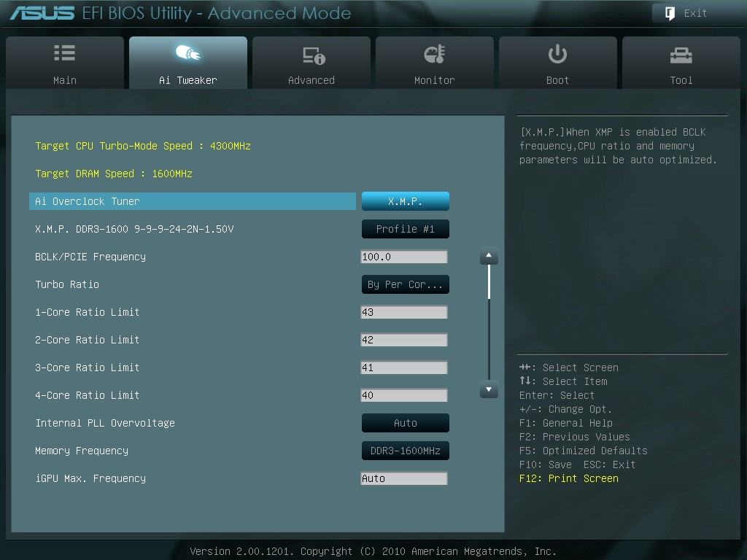Click the Advanced tab monitor-info icon

314,55
